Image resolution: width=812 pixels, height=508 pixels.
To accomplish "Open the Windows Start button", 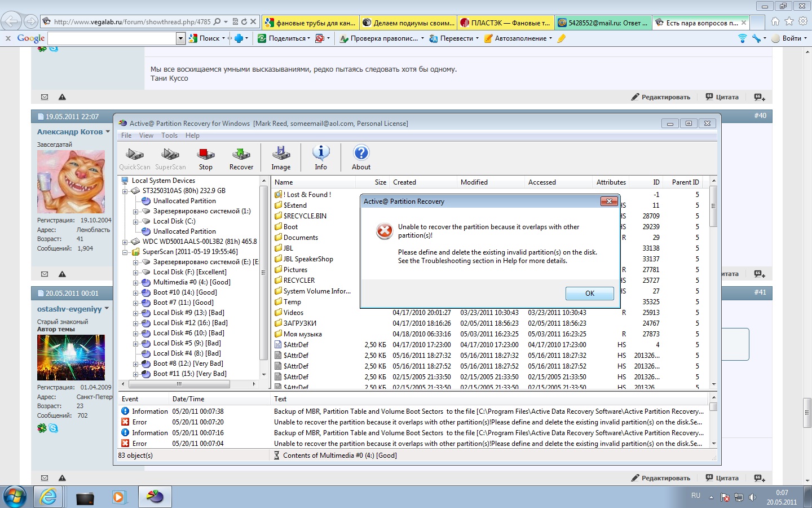I will [15, 497].
